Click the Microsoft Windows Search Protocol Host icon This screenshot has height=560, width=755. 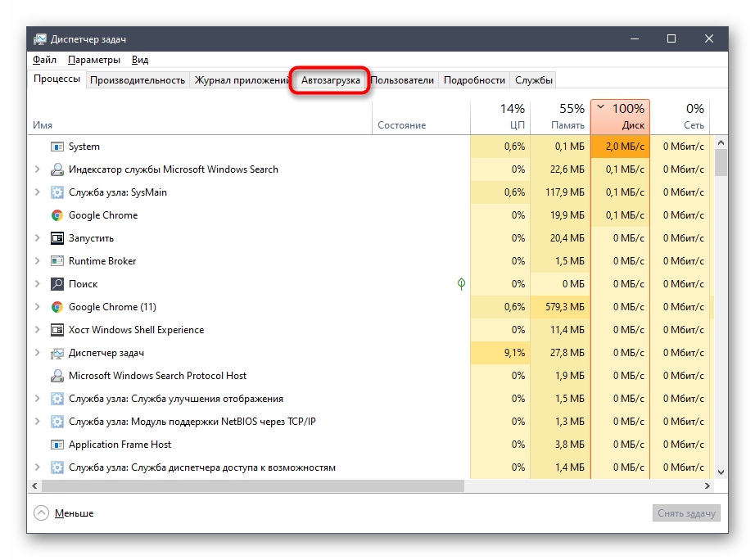[57, 376]
